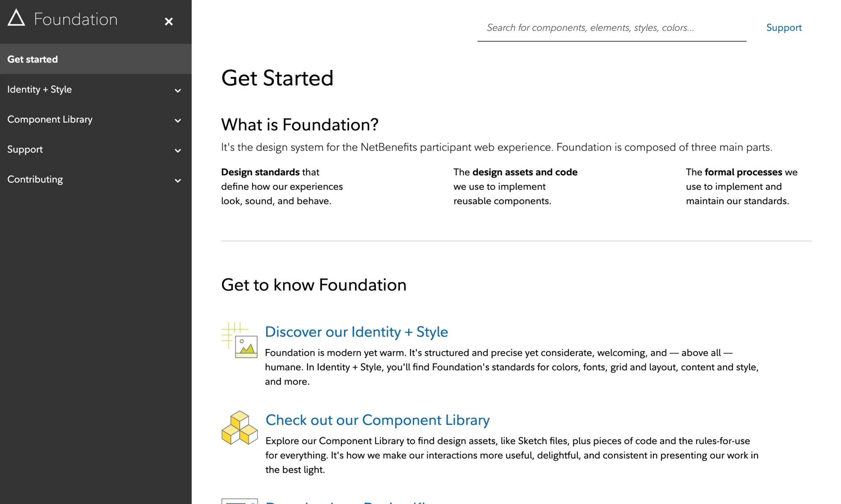Open Check out our Component Library
This screenshot has width=841, height=504.
(x=377, y=420)
